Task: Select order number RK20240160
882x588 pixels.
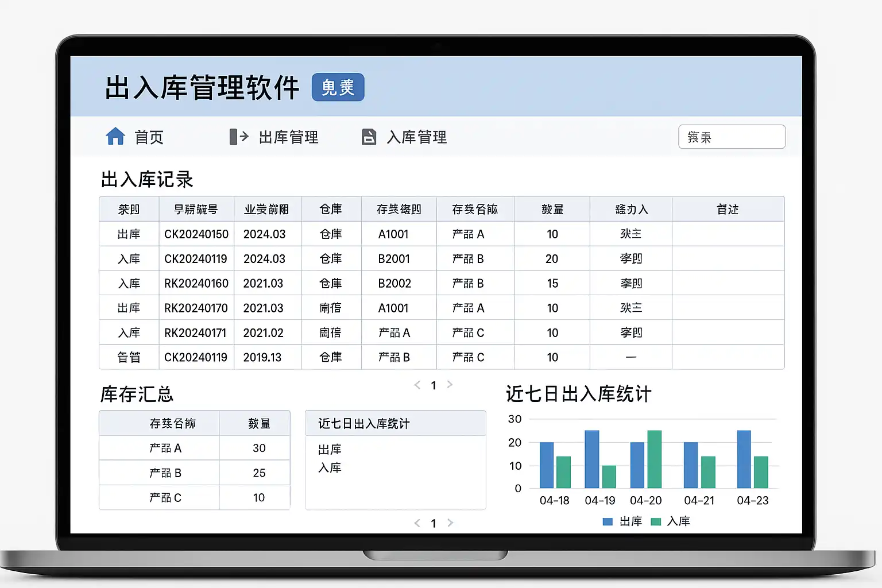Action: [x=196, y=284]
